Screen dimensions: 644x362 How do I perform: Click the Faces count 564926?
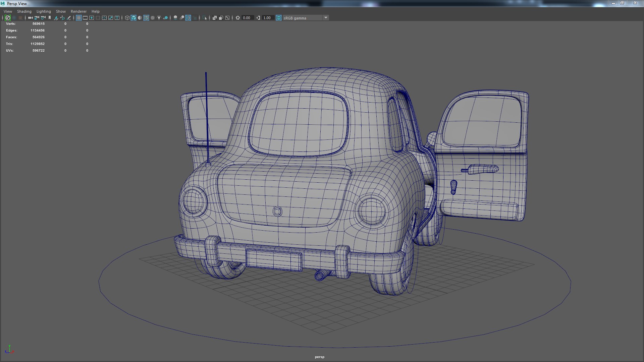[39, 37]
